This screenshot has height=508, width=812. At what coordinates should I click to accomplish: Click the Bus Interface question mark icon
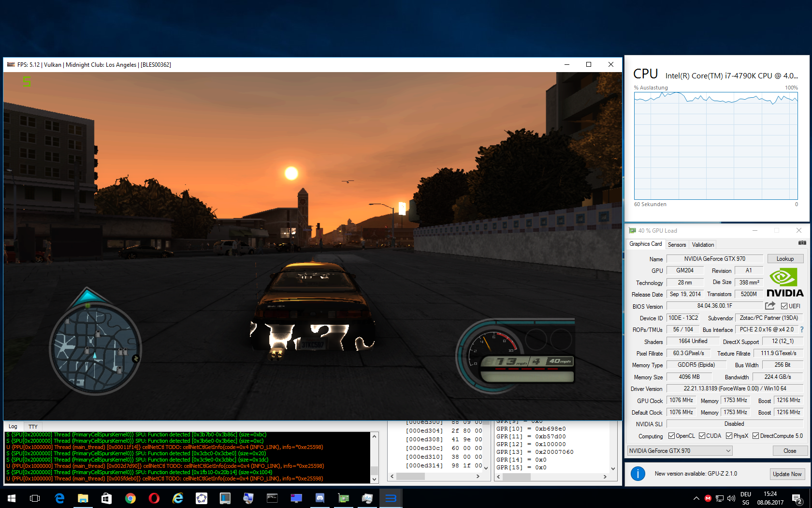(x=802, y=329)
